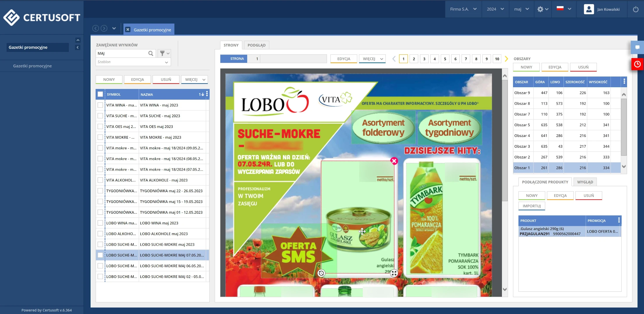Check the VITA OES maj 2023 row
Screen dimensions: 644x314
[x=100, y=126]
